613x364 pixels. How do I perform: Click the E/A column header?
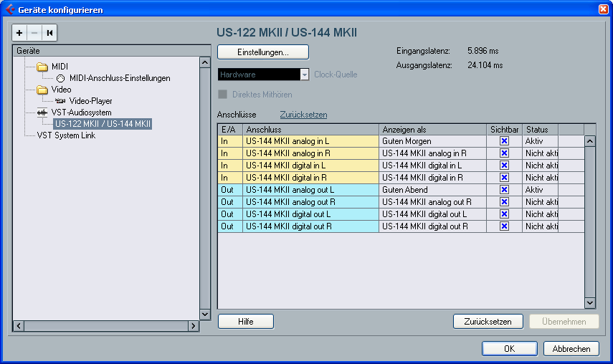(230, 129)
